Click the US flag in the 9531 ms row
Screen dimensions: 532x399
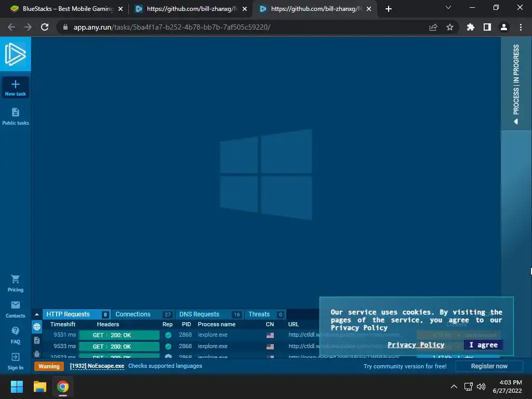pyautogui.click(x=270, y=335)
